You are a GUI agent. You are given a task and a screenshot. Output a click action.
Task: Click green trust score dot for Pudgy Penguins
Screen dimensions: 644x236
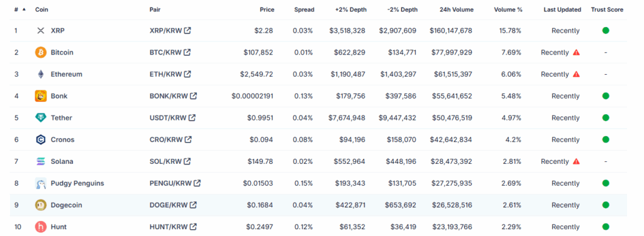[606, 183]
